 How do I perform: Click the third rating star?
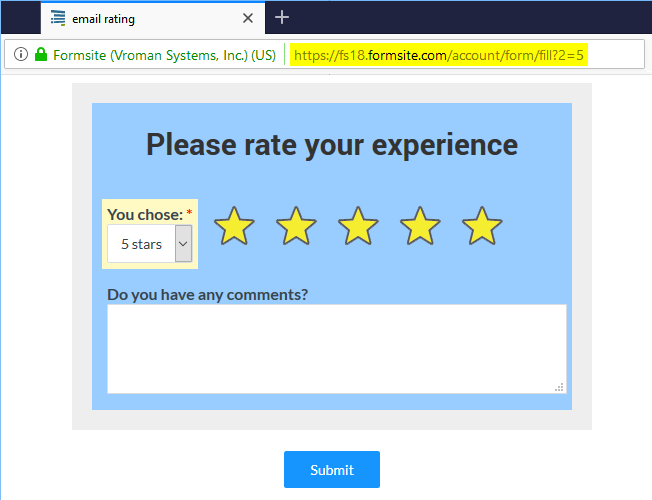coord(358,226)
